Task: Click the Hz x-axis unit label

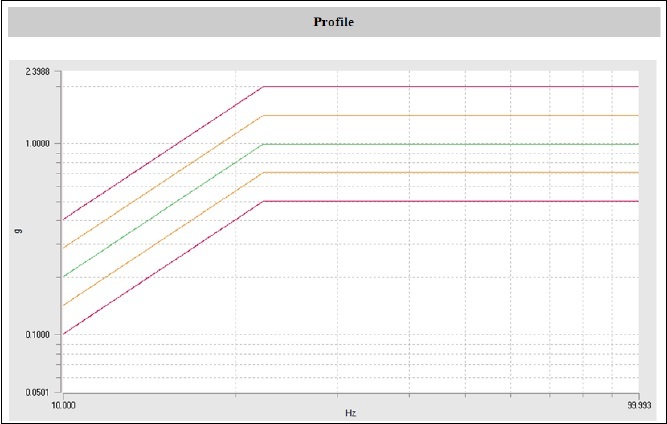Action: 350,413
